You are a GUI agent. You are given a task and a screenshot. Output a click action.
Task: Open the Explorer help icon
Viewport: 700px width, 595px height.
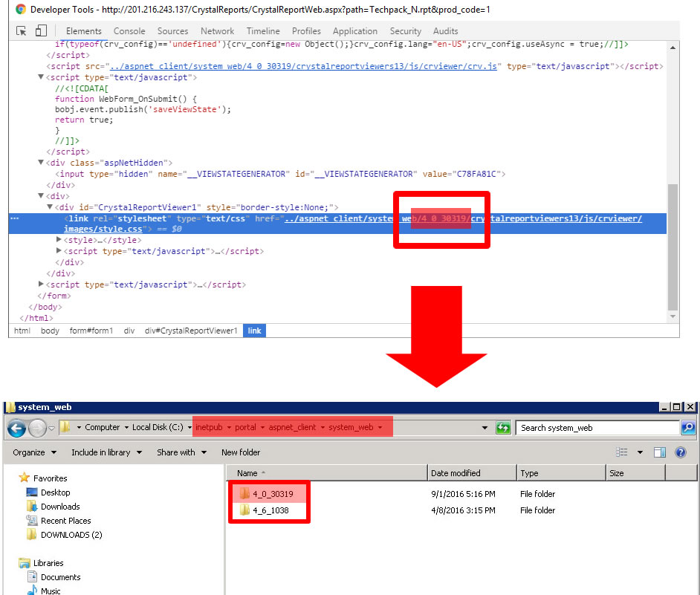[680, 452]
